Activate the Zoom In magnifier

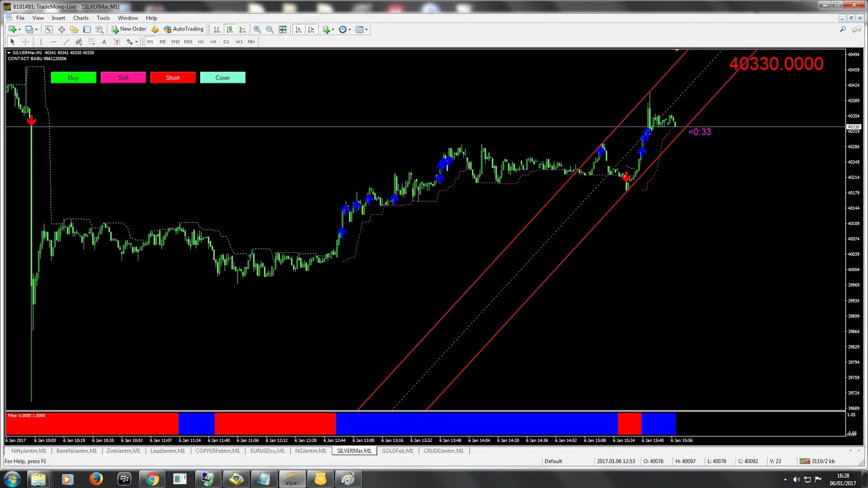[x=257, y=29]
